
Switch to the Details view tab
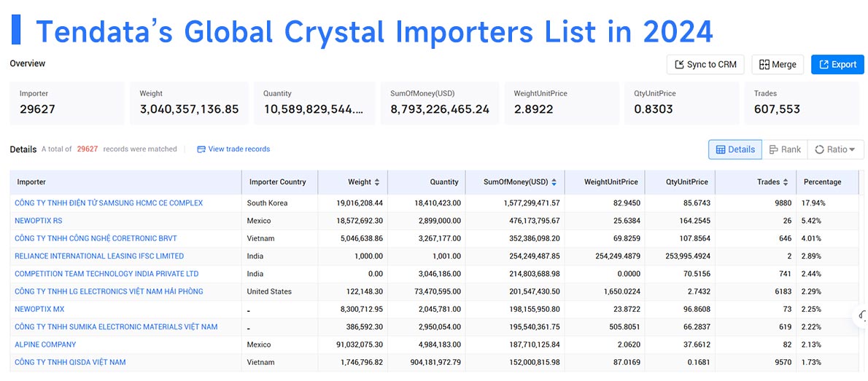(x=735, y=149)
